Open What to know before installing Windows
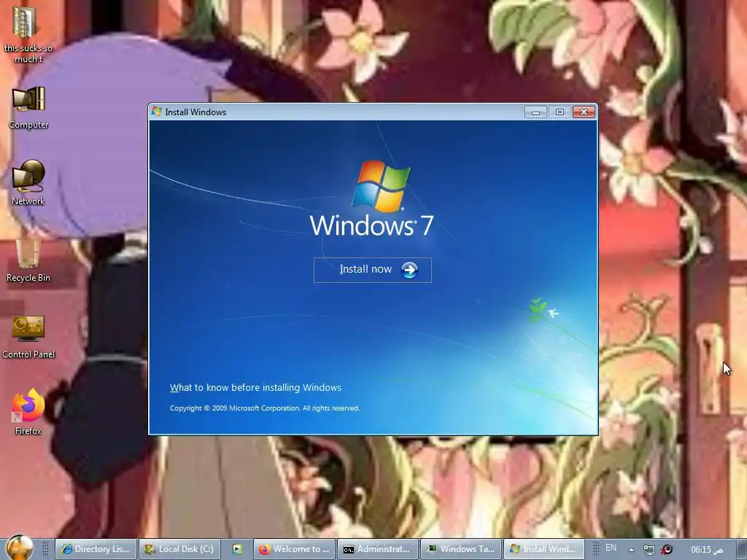 point(255,388)
